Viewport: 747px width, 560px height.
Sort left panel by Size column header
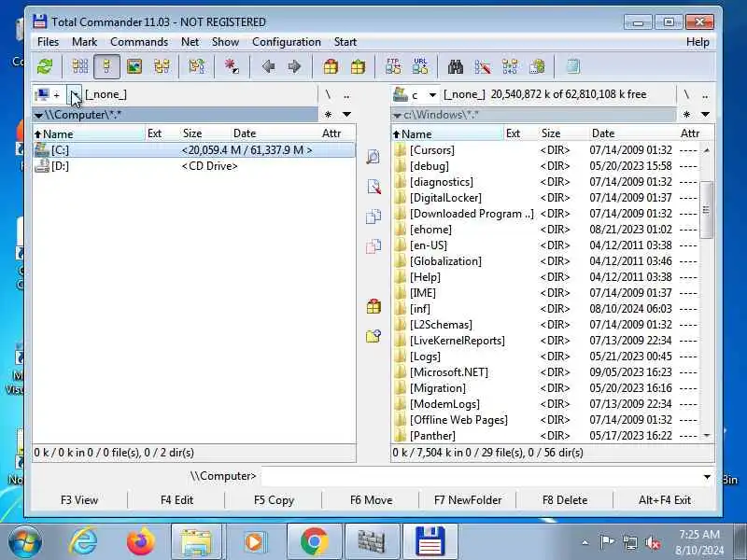(x=204, y=133)
